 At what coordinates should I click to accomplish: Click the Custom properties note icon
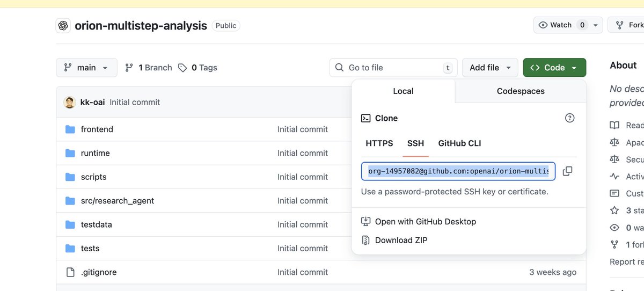click(x=614, y=193)
